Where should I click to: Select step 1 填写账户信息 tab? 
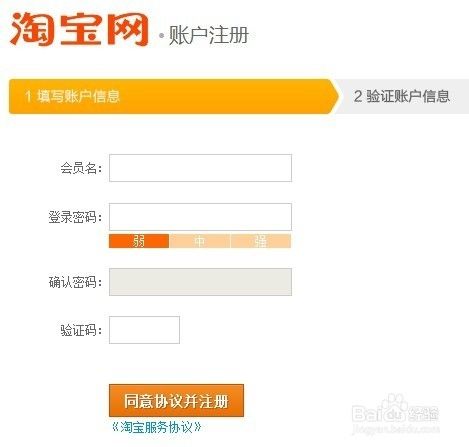pos(173,96)
